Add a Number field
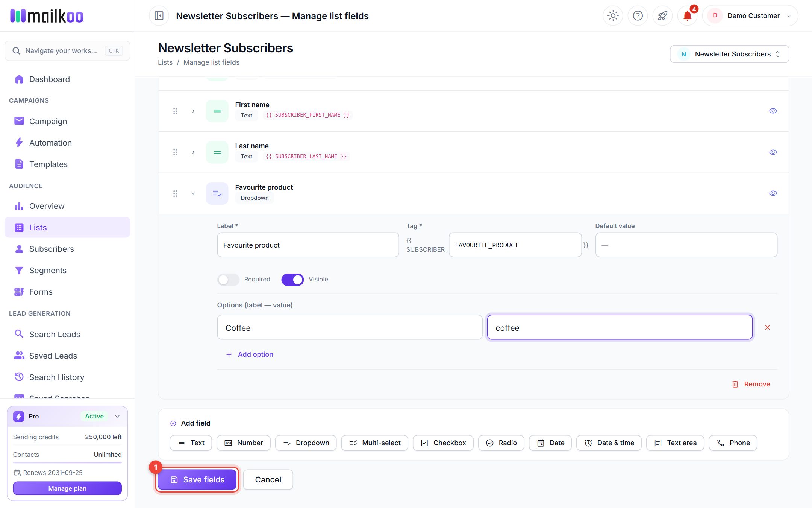812x508 pixels. [x=244, y=443]
